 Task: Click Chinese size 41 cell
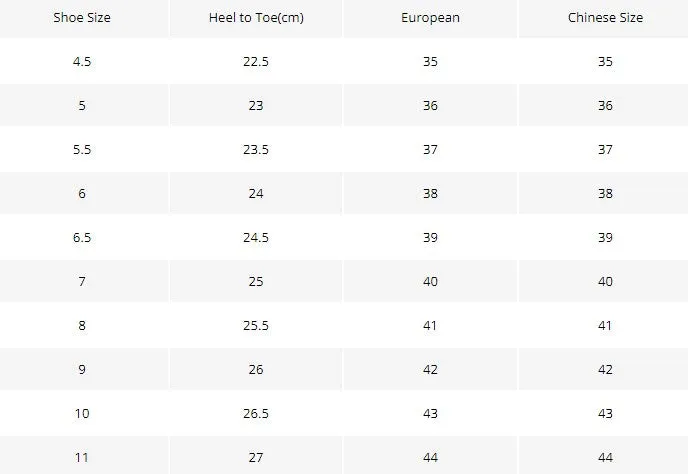606,326
